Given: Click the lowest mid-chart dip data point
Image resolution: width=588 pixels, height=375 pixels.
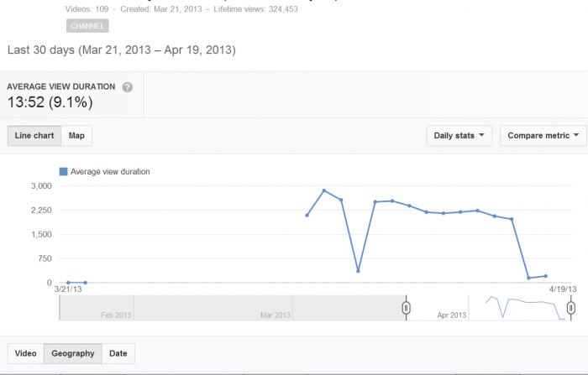Looking at the screenshot, I should (x=358, y=271).
